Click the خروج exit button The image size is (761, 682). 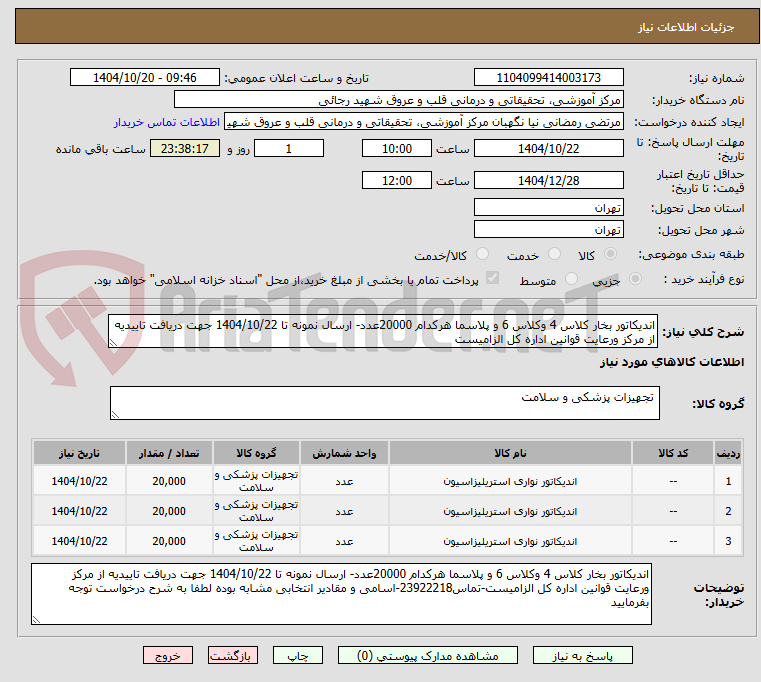pyautogui.click(x=168, y=655)
